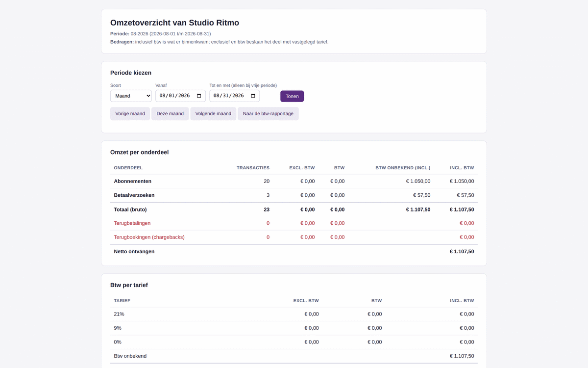Click € 57,50 in Btw onbekend column
This screenshot has width=588, height=368.
point(421,195)
